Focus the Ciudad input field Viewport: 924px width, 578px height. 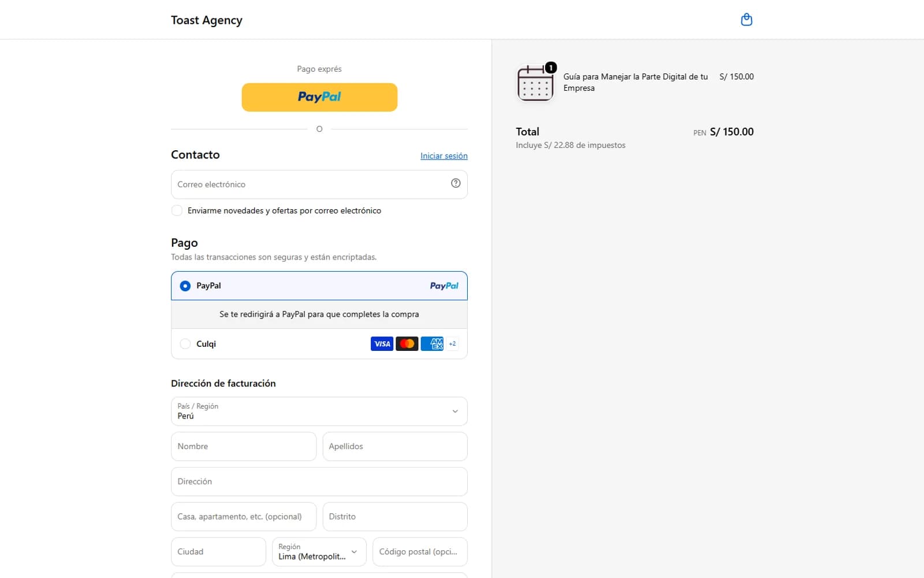(x=218, y=552)
